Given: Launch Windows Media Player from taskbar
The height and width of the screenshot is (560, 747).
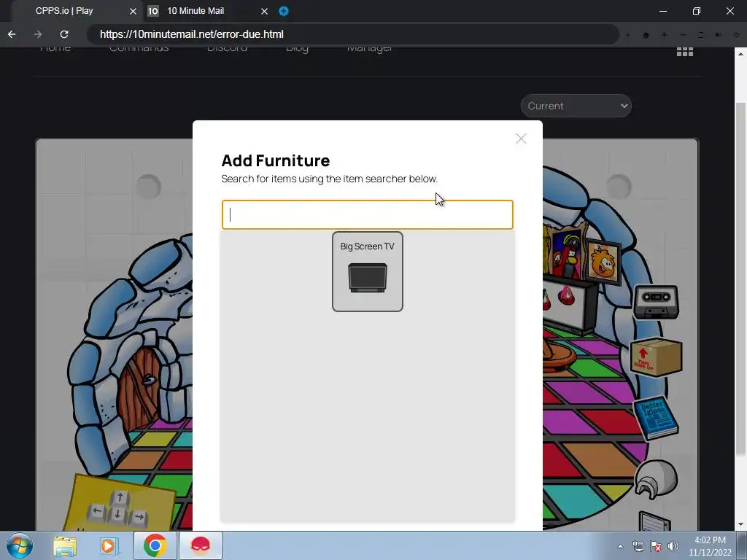Looking at the screenshot, I should tap(109, 545).
